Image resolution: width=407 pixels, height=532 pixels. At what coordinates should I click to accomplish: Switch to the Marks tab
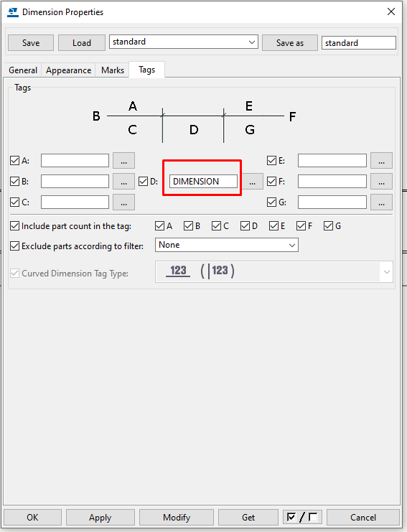click(113, 70)
